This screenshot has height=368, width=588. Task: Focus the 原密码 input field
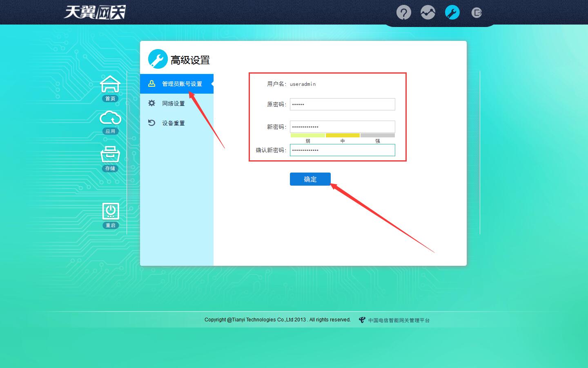343,104
